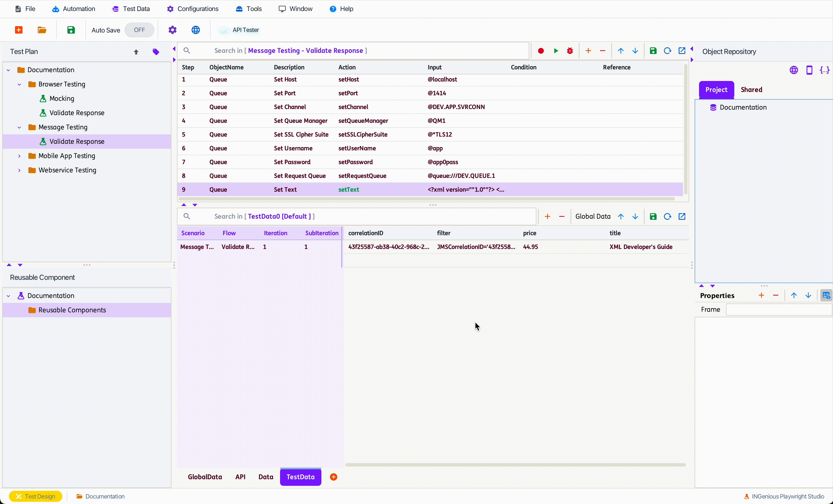833x504 pixels.
Task: Select Web objects globe icon in Object Repository
Action: tap(794, 70)
